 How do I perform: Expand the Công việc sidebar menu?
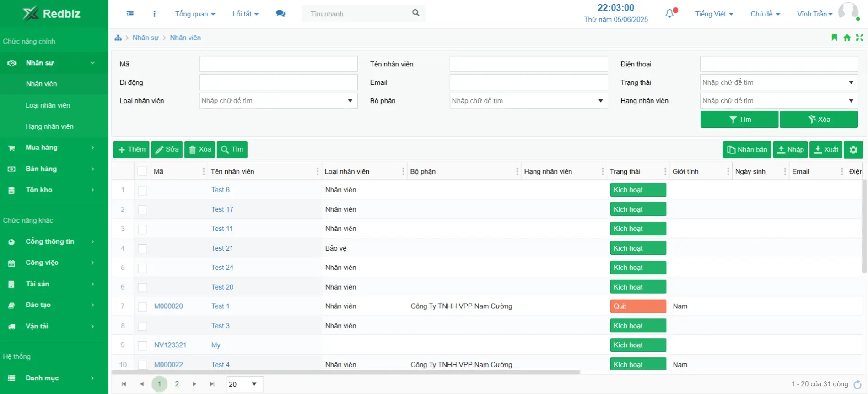click(54, 263)
